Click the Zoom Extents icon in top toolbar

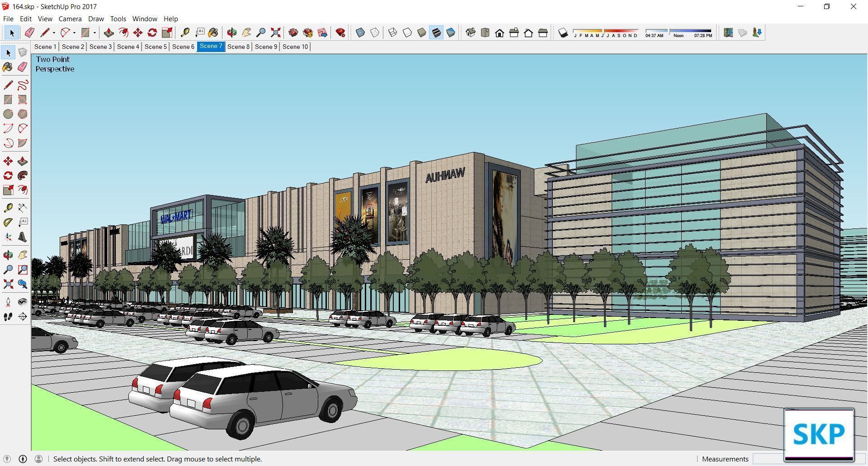point(275,33)
